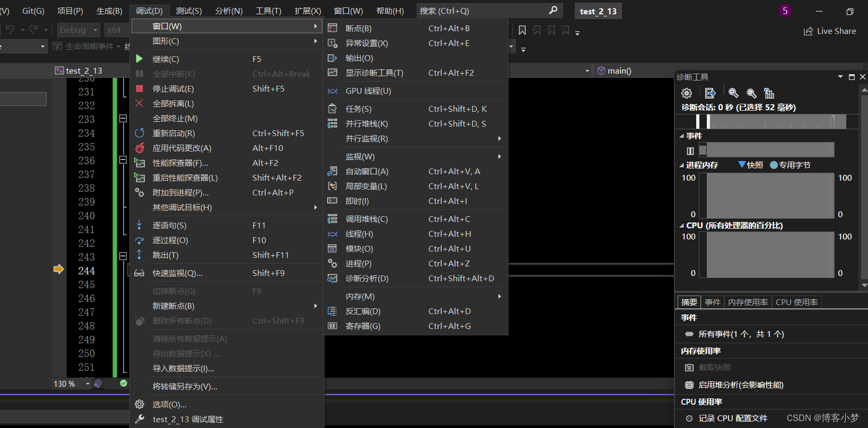868x428 pixels.
Task: Choose test_2_13 调试属性 menu entry
Action: 227,420
